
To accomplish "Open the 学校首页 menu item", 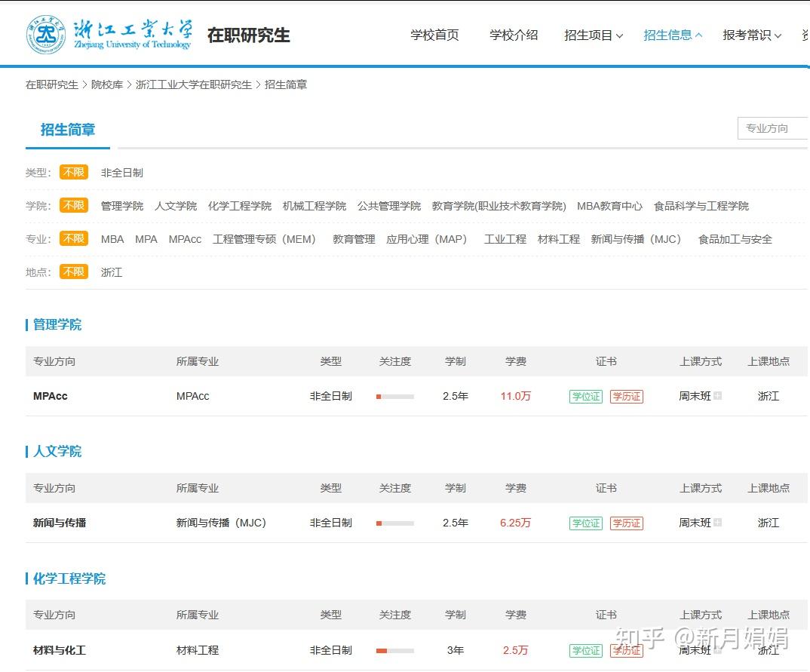I will (x=434, y=35).
